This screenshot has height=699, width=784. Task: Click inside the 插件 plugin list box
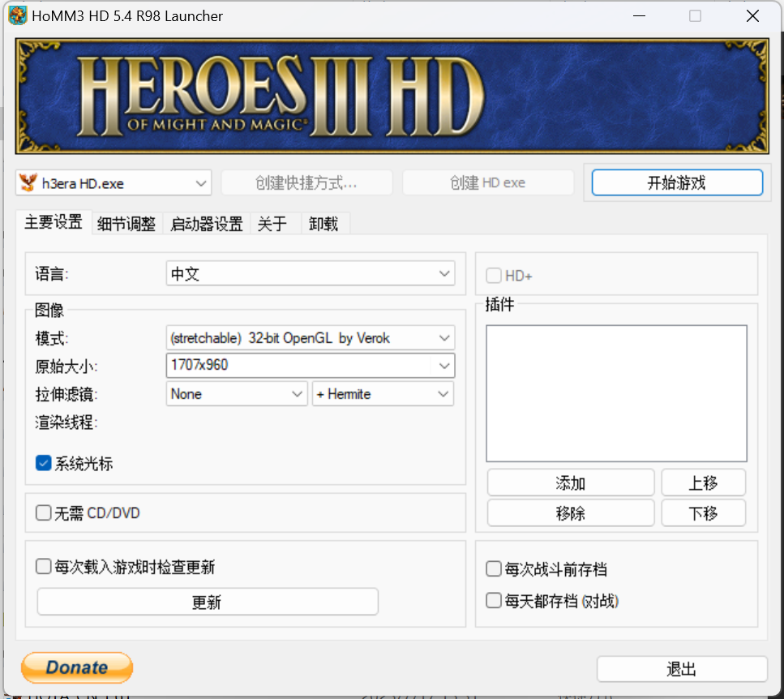pos(616,393)
